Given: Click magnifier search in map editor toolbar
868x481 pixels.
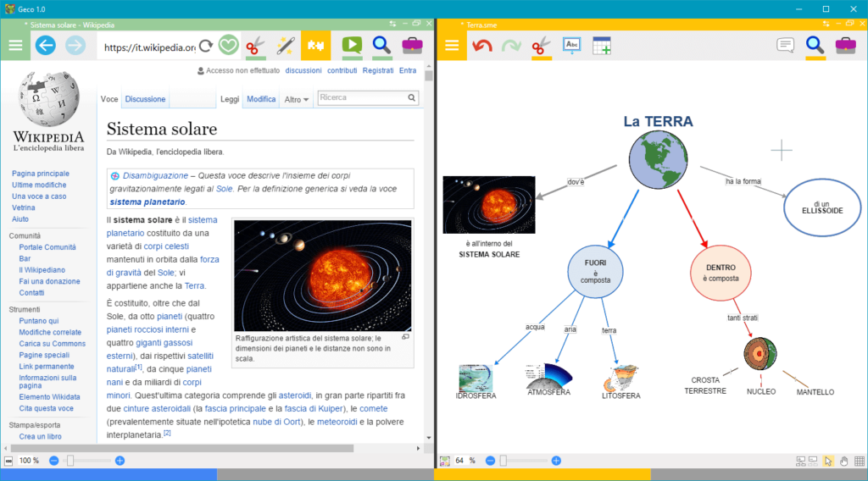Looking at the screenshot, I should coord(815,46).
